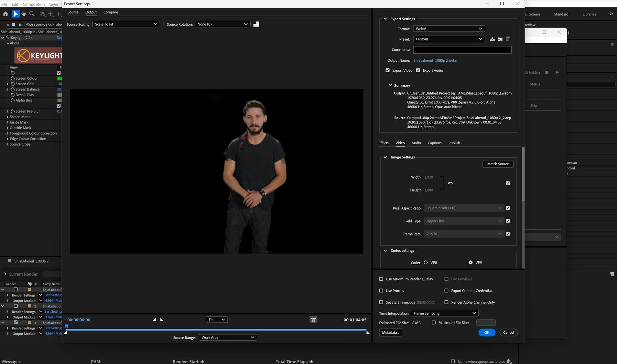Delete the custom preset with trash icon
The height and width of the screenshot is (364, 617).
(x=508, y=39)
